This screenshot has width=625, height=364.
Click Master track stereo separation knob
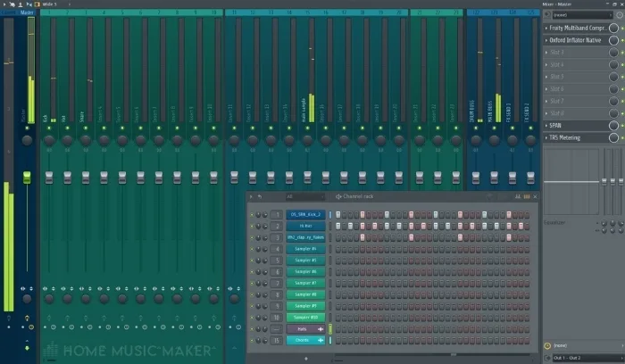click(27, 299)
